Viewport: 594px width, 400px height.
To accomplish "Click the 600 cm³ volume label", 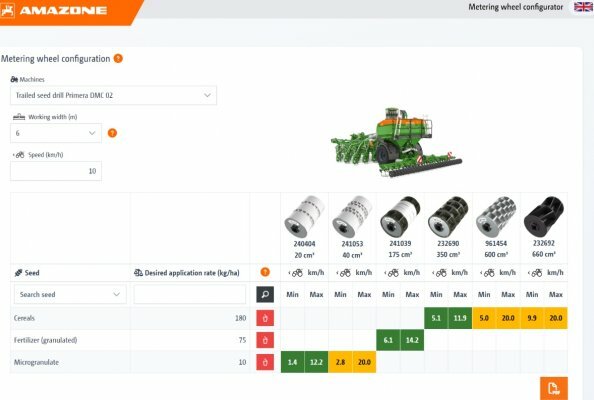I will click(x=496, y=255).
